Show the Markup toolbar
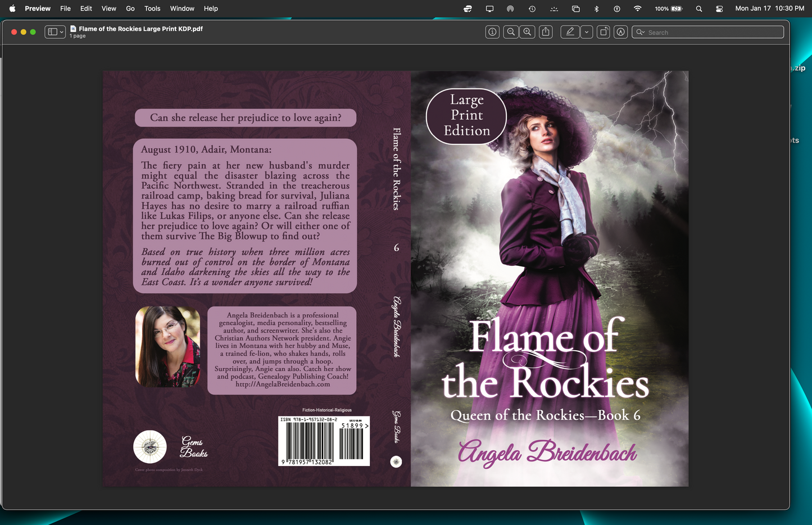The width and height of the screenshot is (812, 525). click(620, 32)
